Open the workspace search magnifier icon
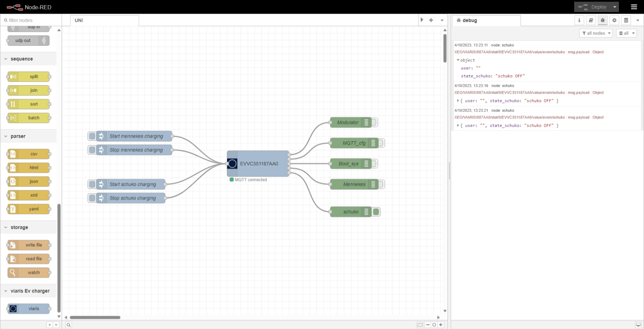This screenshot has height=329, width=644. pyautogui.click(x=68, y=325)
